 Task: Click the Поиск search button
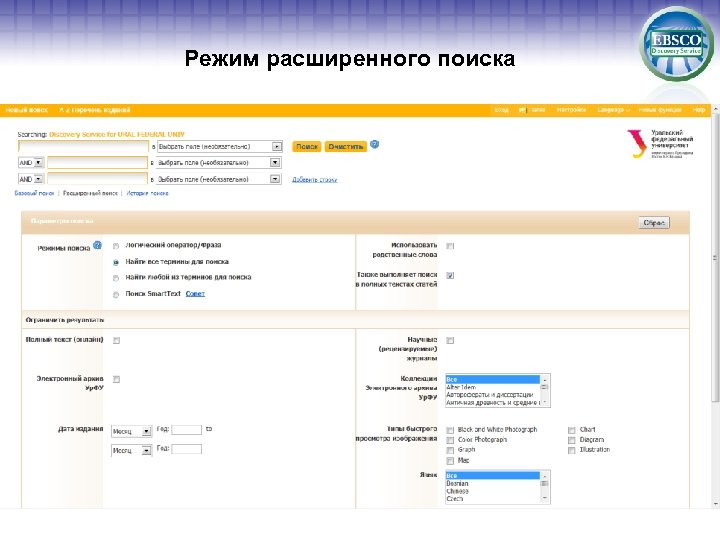pos(307,146)
